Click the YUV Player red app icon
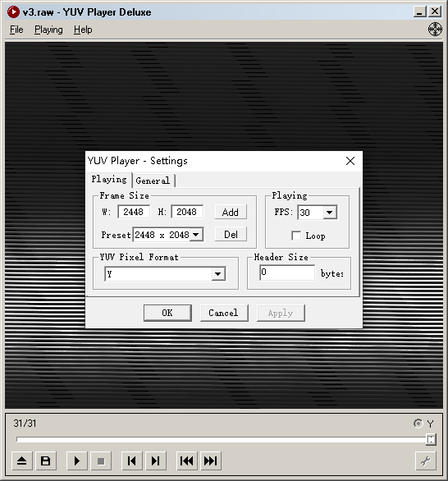 point(13,12)
